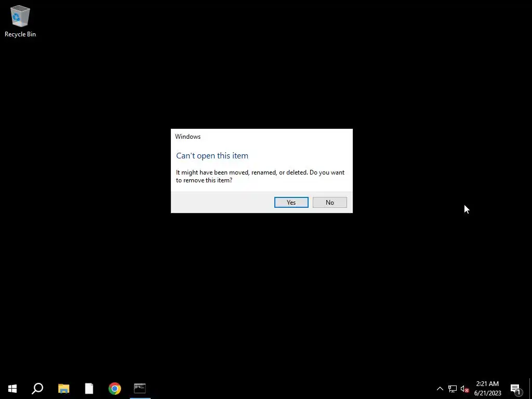Image resolution: width=532 pixels, height=399 pixels.
Task: Open the Windows Start menu
Action: (12, 388)
